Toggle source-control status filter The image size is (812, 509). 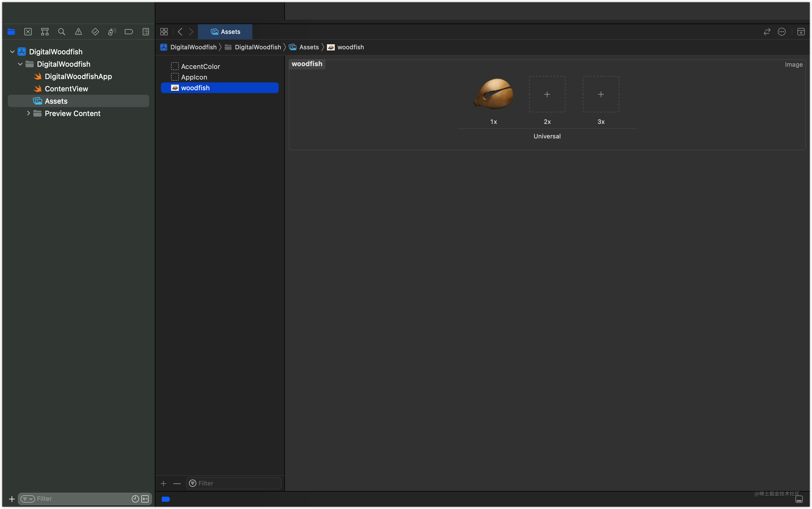pos(145,499)
